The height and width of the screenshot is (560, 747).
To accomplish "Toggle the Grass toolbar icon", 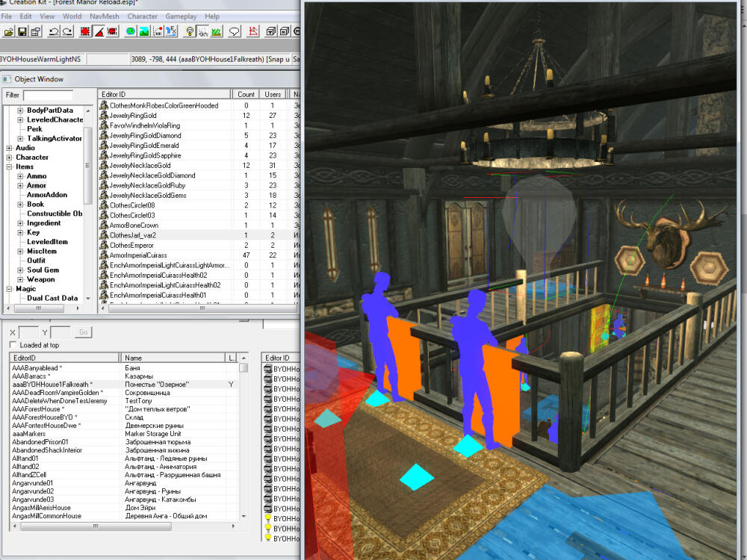I will pos(217,32).
